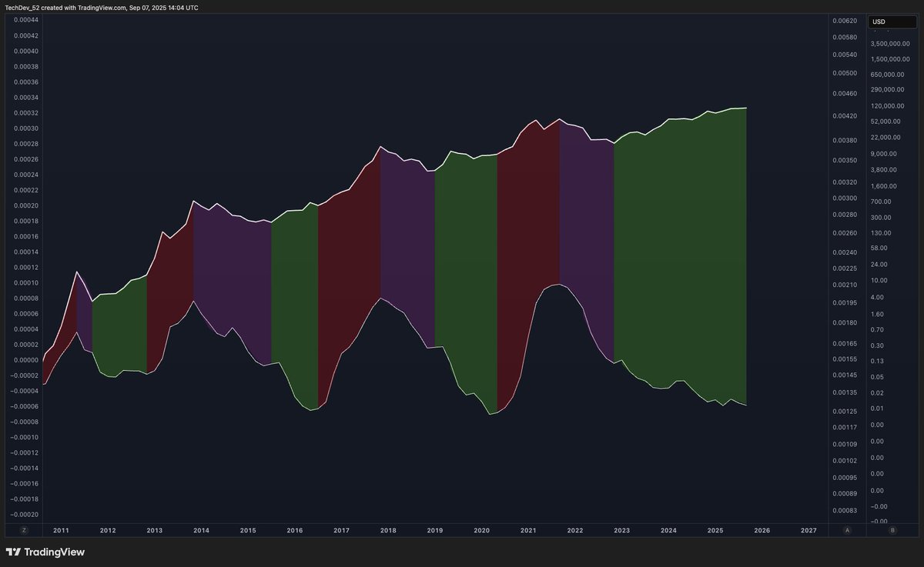Click the 22,000.00 price label
Image resolution: width=924 pixels, height=567 pixels.
886,138
